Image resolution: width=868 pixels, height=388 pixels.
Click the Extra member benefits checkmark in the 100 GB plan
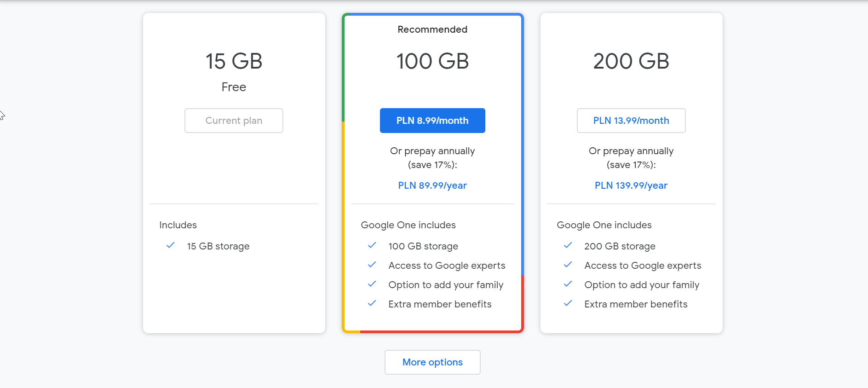click(372, 303)
